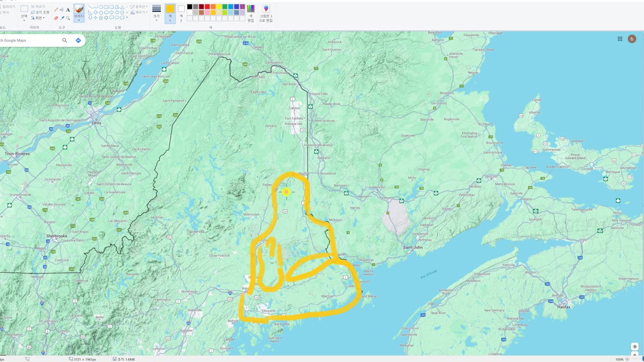Viewport: 644px width, 362px height.
Task: Click the account avatar with letter h
Action: click(632, 39)
